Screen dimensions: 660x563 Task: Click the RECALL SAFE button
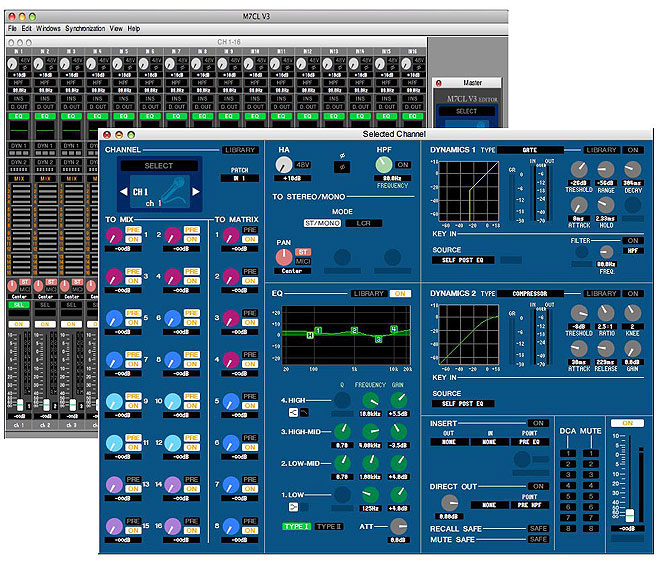click(x=538, y=528)
